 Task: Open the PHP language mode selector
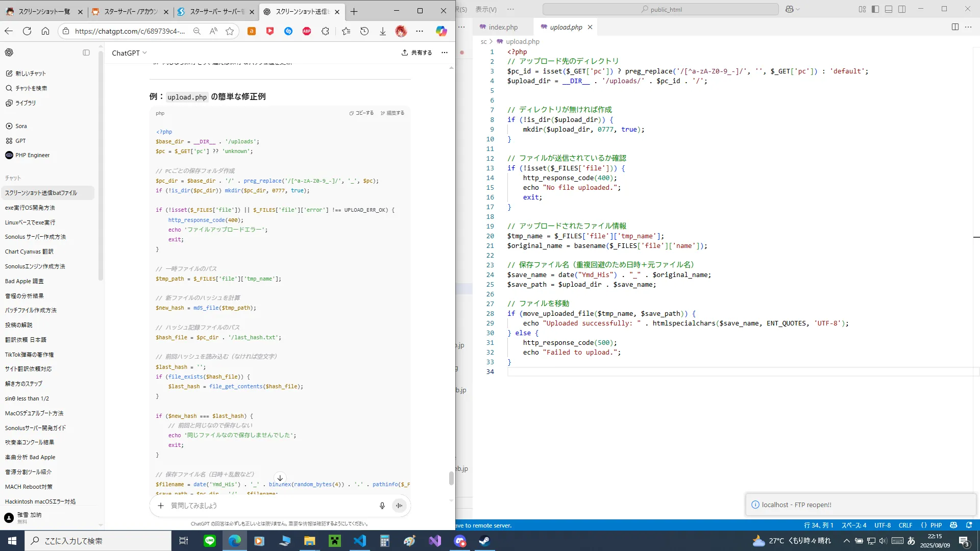[x=932, y=525]
